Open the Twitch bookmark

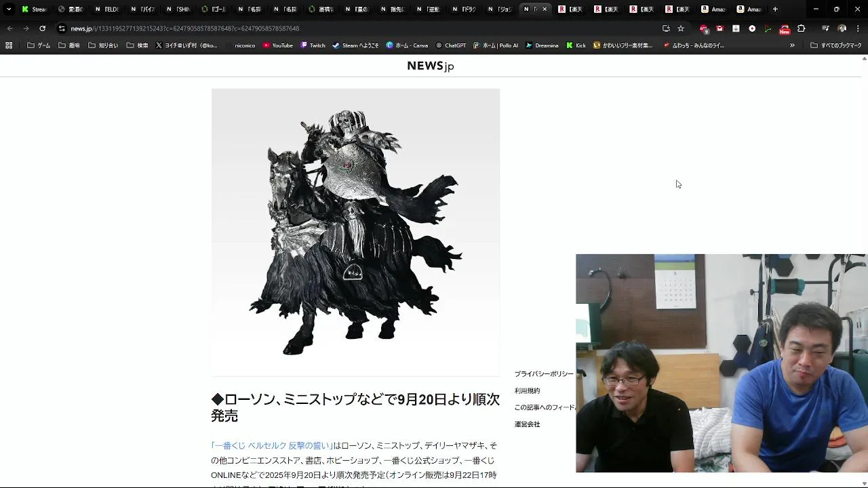(313, 45)
